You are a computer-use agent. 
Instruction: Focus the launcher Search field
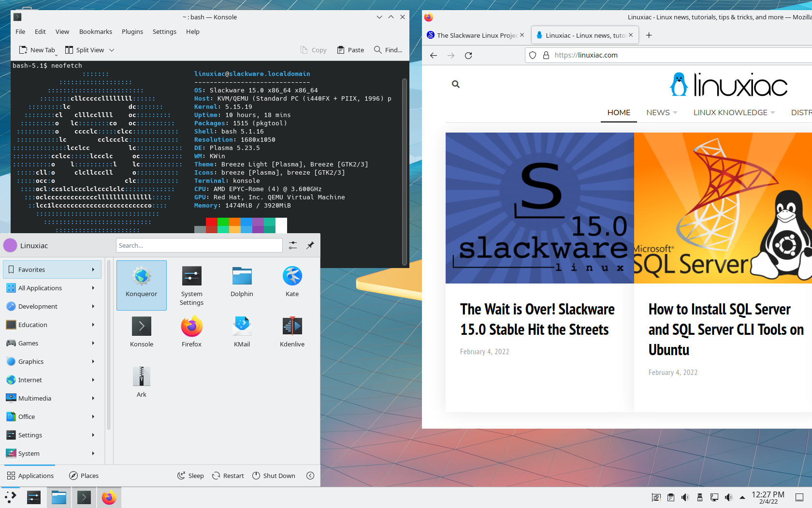point(199,245)
